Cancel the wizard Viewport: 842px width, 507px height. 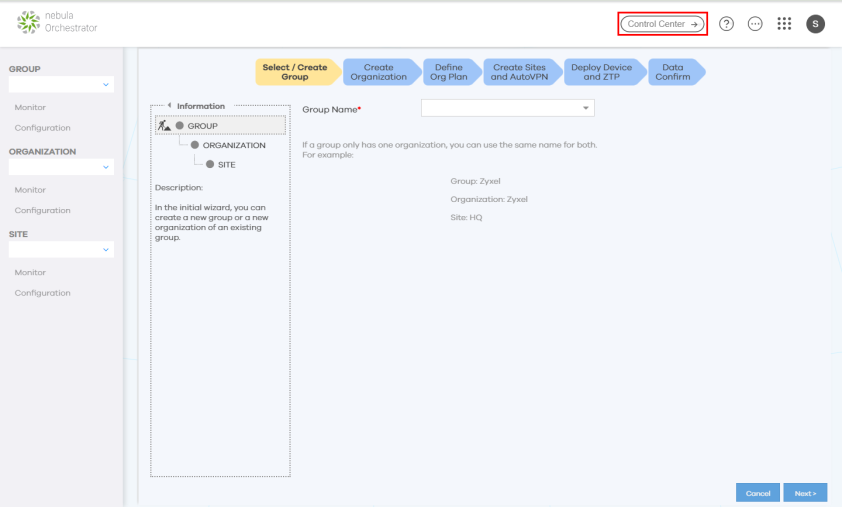click(x=757, y=493)
